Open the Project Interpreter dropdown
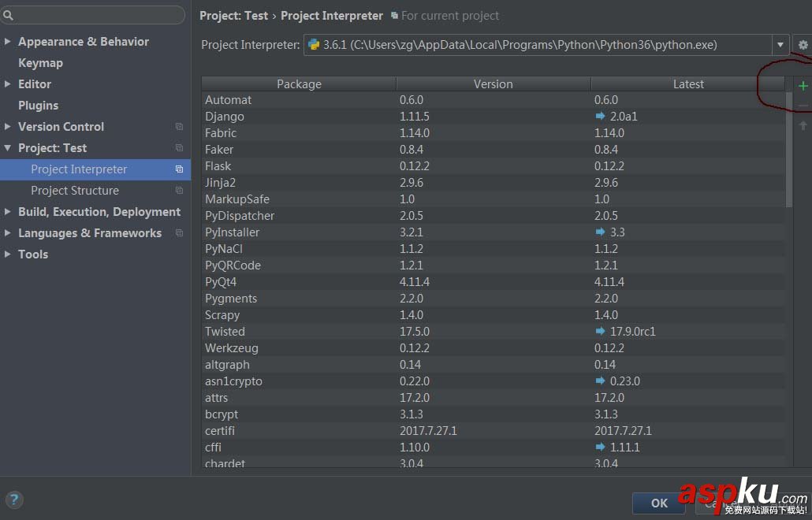Viewport: 812px width, 520px height. click(780, 45)
